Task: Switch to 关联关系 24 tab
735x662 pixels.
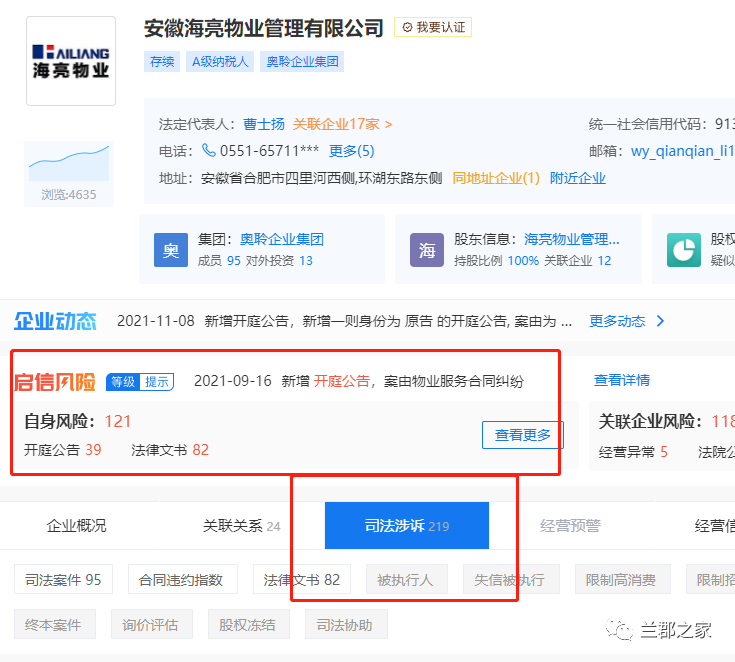Action: pos(241,526)
